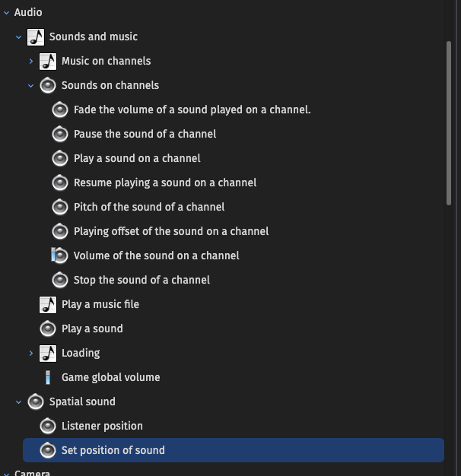The width and height of the screenshot is (461, 476).
Task: Click the music note icon for Play a music file
Action: tap(48, 304)
